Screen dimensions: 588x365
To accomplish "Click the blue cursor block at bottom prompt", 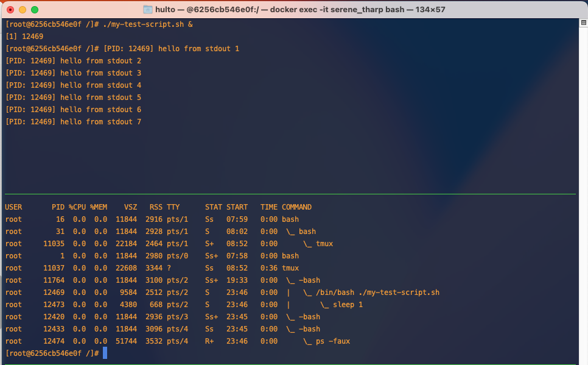I will pos(105,353).
